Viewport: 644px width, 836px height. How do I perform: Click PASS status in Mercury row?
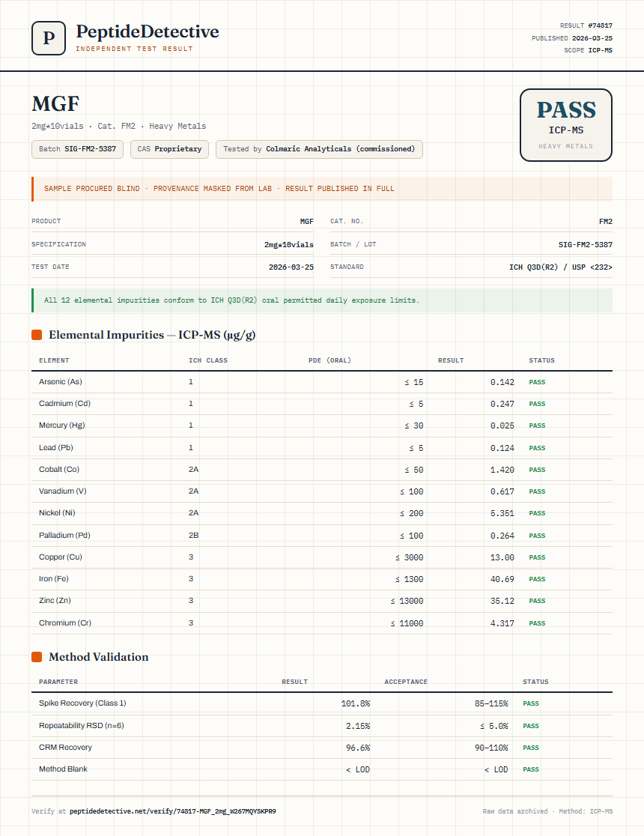537,426
